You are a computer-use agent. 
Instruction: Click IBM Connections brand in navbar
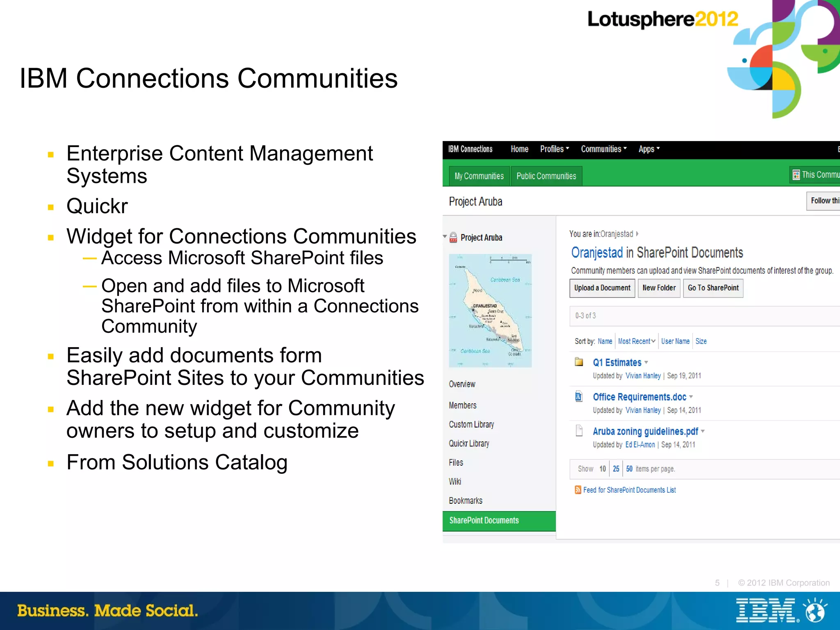pos(470,149)
